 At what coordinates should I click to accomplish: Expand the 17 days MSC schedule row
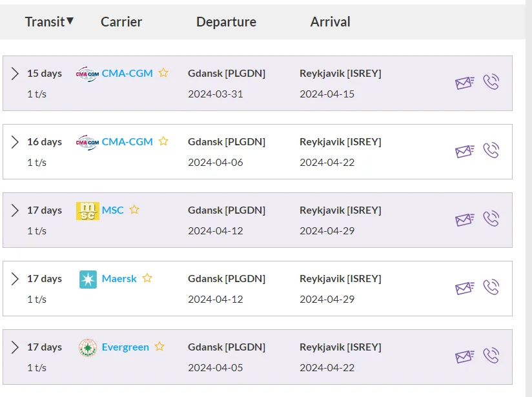tap(15, 210)
